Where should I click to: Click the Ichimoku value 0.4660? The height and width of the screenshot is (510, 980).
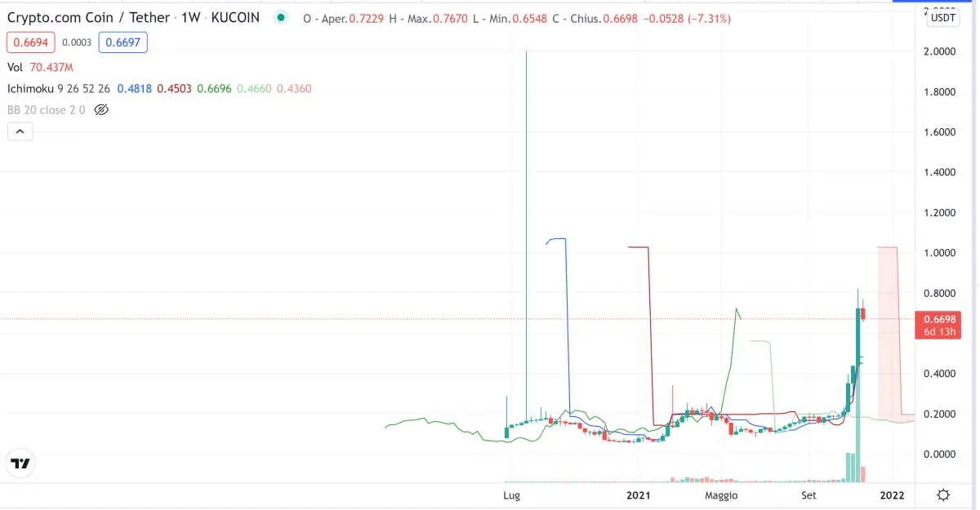pos(254,88)
